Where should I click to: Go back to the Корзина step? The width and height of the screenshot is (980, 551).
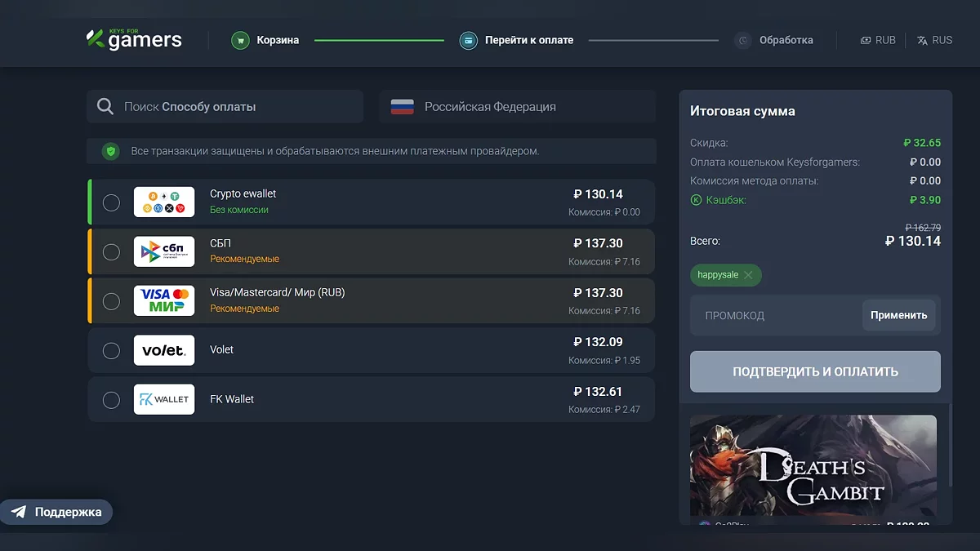(x=277, y=40)
